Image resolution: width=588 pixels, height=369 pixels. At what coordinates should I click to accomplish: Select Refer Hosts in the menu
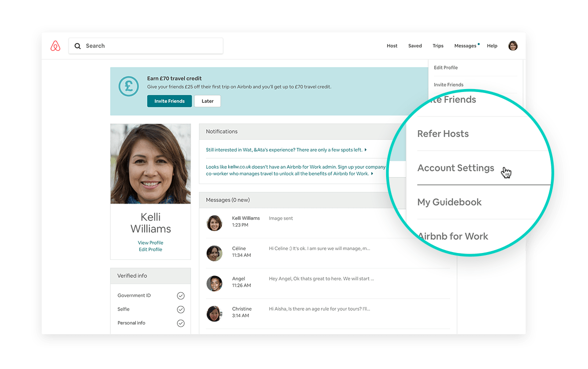(x=443, y=134)
